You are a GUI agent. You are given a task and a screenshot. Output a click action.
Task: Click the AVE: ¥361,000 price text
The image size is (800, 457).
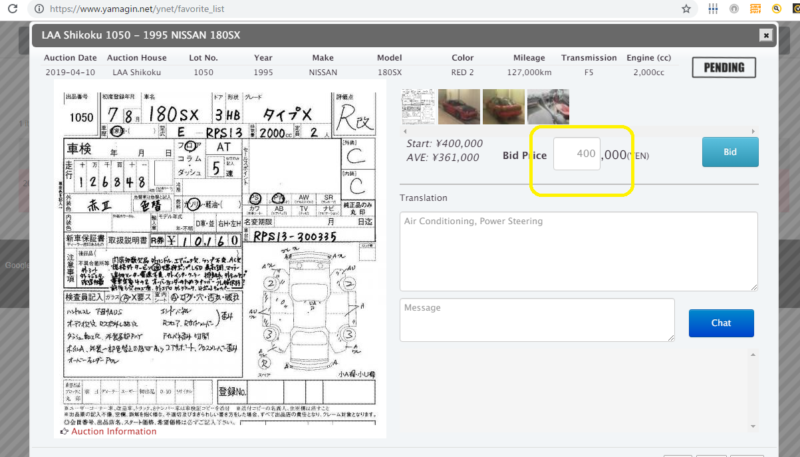tap(443, 158)
